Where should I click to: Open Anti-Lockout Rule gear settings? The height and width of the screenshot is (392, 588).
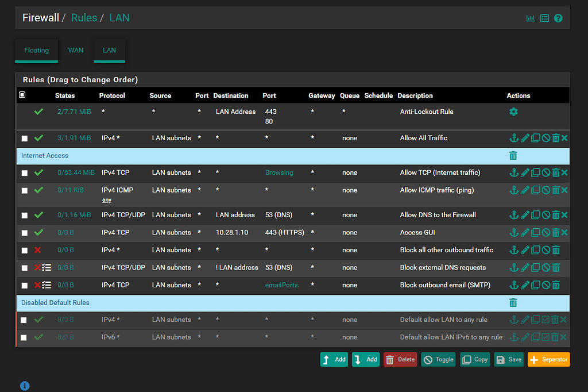(x=513, y=112)
